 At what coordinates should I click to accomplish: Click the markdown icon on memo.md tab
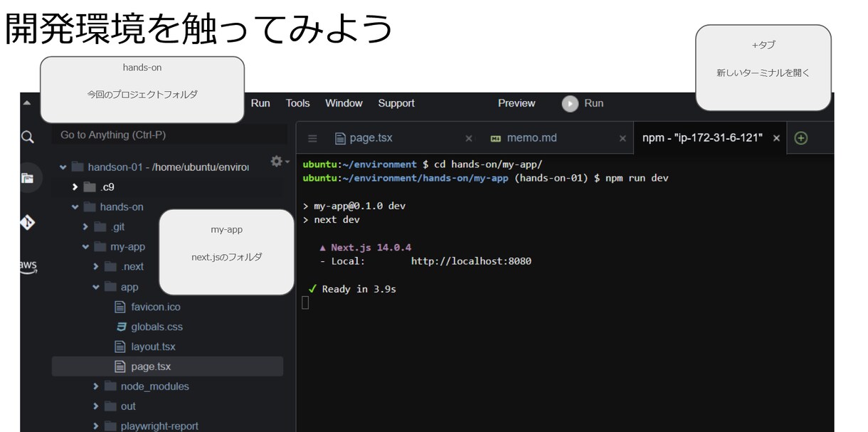pos(496,138)
